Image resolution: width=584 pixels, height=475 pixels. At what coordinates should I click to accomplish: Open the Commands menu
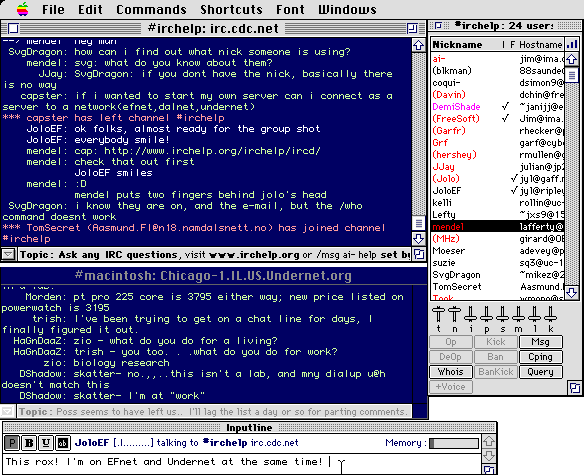pos(151,9)
